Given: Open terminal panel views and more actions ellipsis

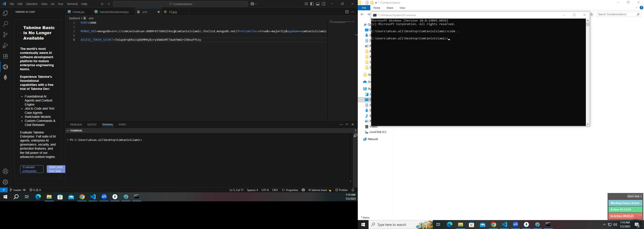Looking at the screenshot, I should pyautogui.click(x=341, y=125).
